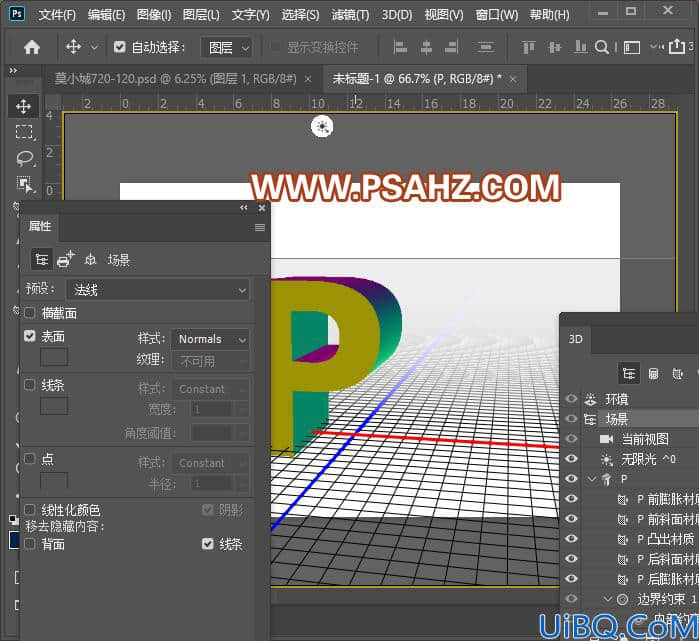
Task: Select 当前视图 row in 3D panel
Action: [x=640, y=439]
